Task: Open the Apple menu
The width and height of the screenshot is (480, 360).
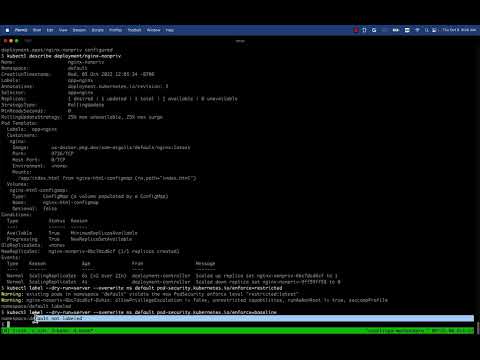Action: point(7,30)
